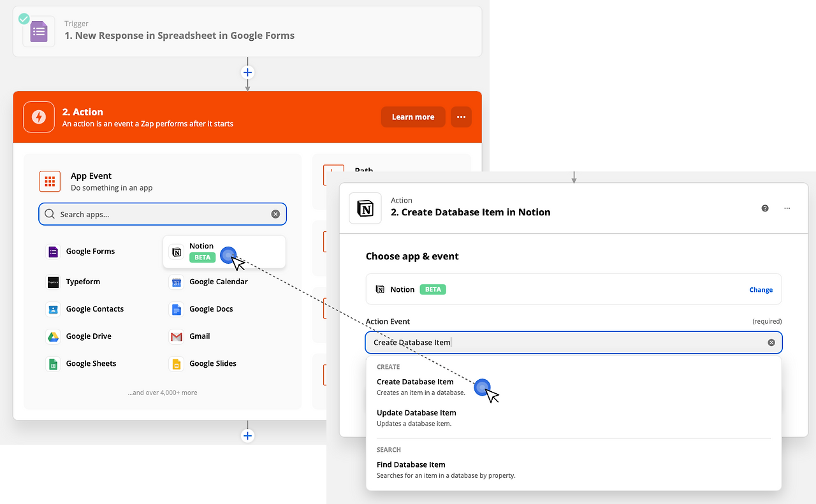Clear the Action Event field
Image resolution: width=816 pixels, height=504 pixels.
pos(771,343)
